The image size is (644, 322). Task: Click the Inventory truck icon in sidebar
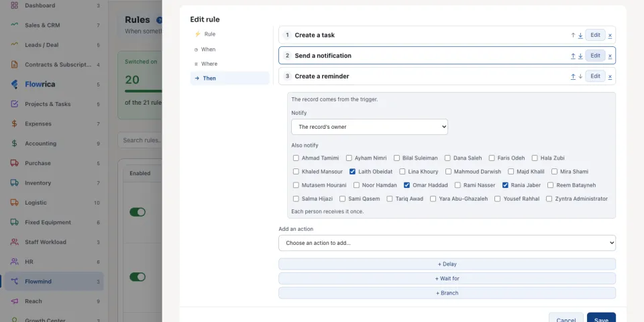click(x=14, y=182)
